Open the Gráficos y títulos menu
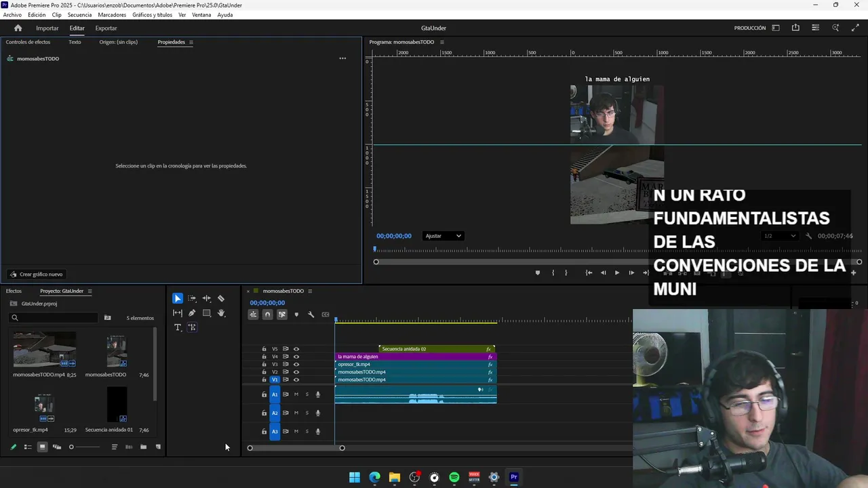Screen dimensions: 868x488 tap(152, 15)
